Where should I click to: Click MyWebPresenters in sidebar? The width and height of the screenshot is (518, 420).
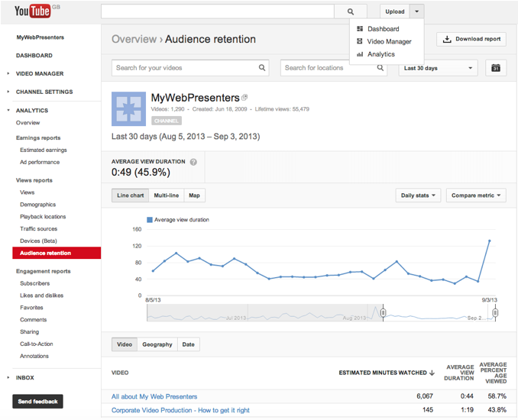click(x=40, y=37)
